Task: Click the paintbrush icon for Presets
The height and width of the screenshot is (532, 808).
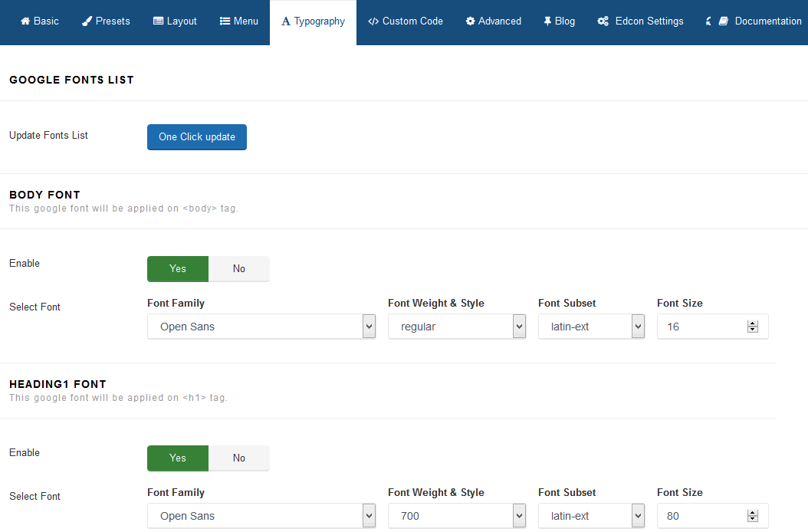Action: [x=87, y=21]
